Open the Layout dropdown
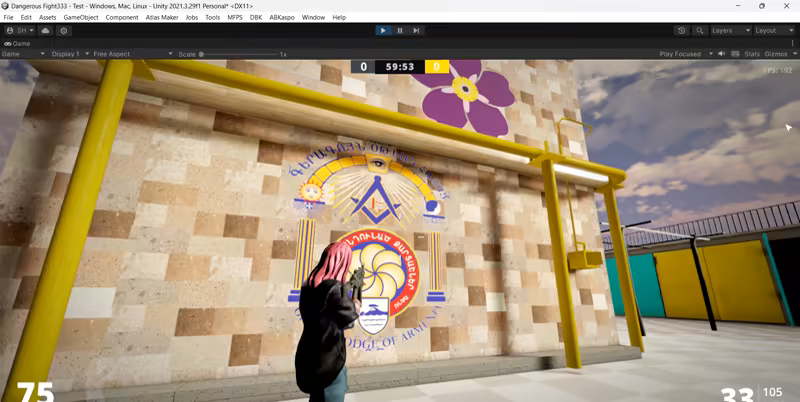Viewport: 800px width, 402px height. tap(772, 31)
